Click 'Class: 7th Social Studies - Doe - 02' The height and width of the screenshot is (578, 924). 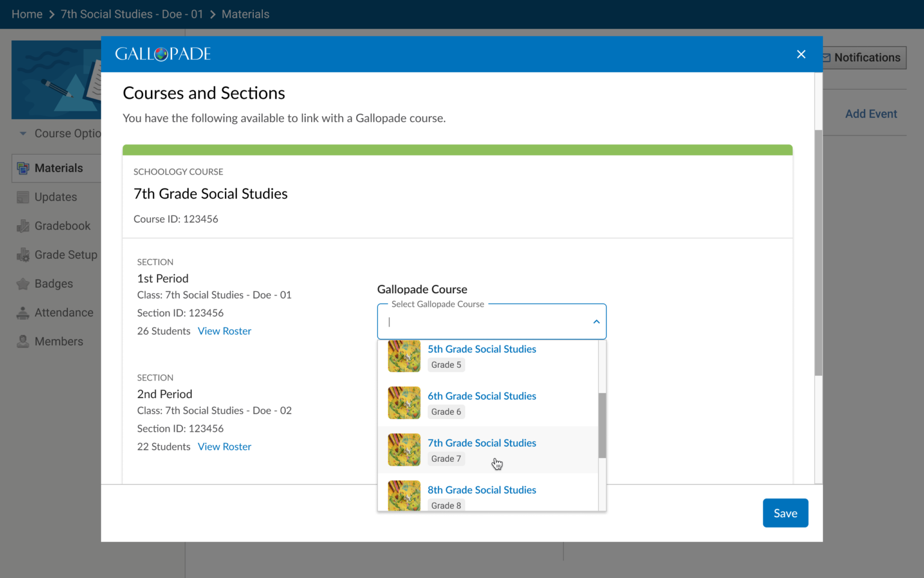coord(214,411)
